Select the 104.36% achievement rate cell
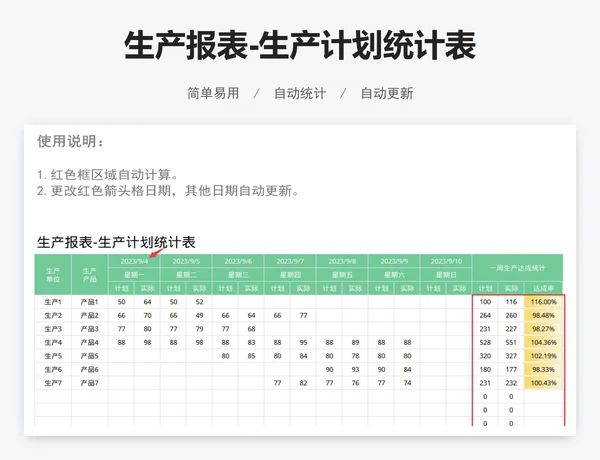 point(543,343)
